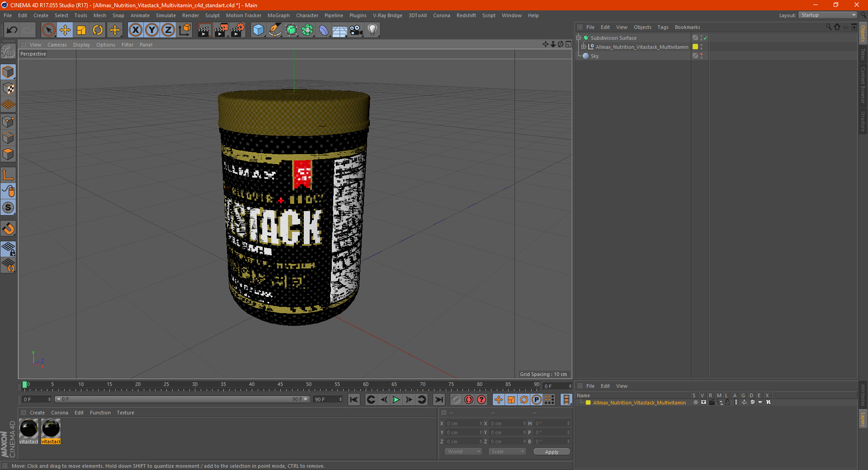Open the Scale coordinate dropdown
Viewport: 868px width, 470px height.
pyautogui.click(x=507, y=451)
